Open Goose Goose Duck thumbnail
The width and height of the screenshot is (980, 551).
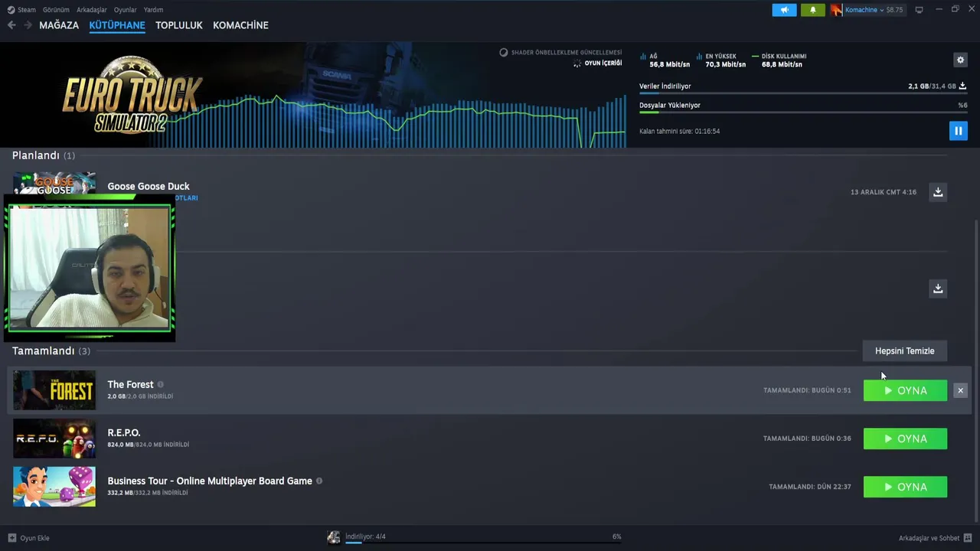tap(54, 184)
